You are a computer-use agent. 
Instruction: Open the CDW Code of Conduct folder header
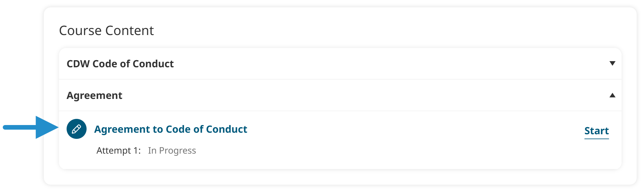(120, 64)
